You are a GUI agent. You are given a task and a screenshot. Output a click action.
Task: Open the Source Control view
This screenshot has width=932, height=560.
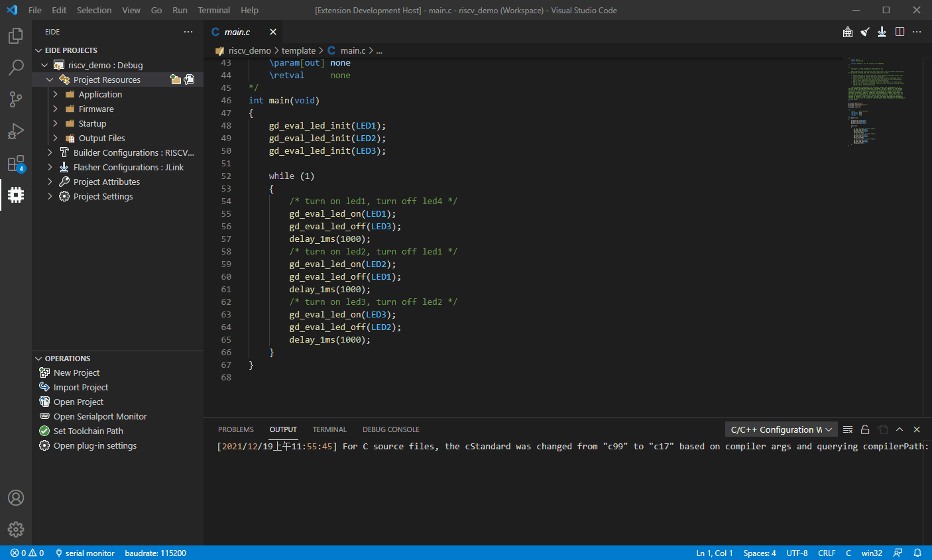pyautogui.click(x=16, y=99)
